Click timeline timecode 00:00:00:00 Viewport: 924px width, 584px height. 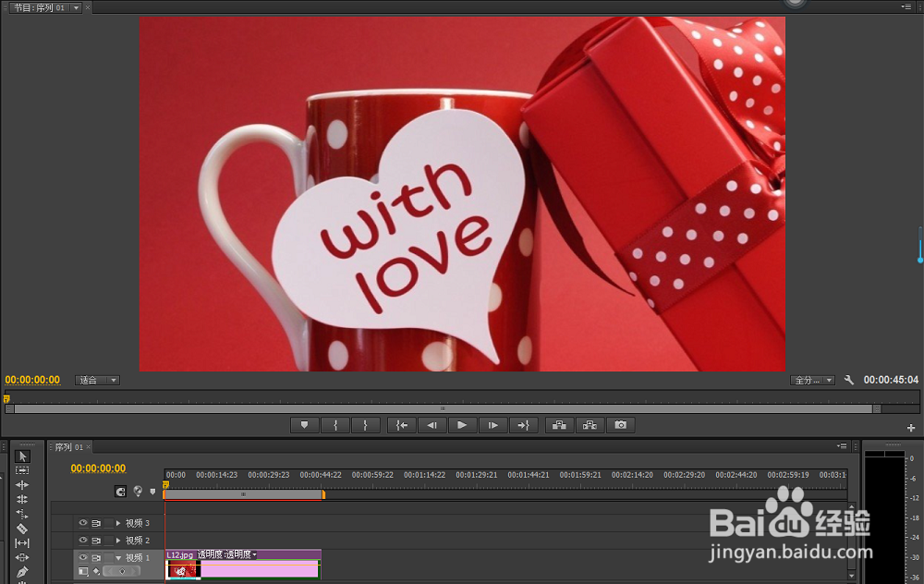tap(98, 468)
